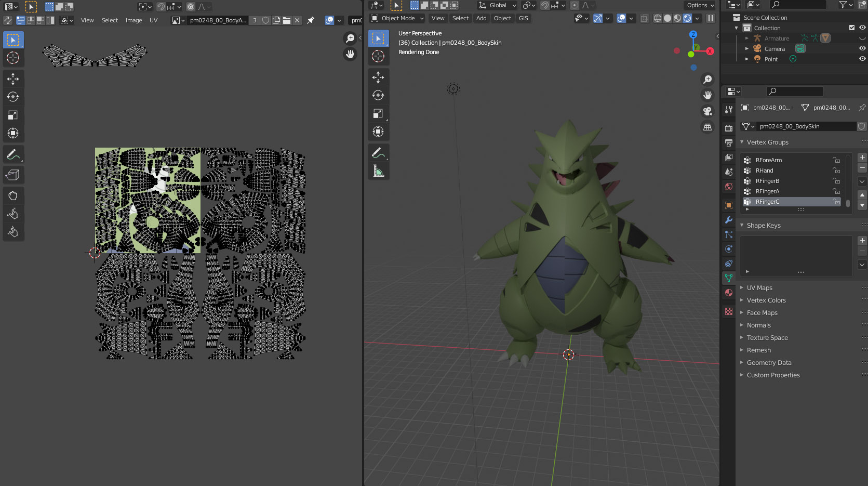Open the GIS menu
The width and height of the screenshot is (868, 486).
pyautogui.click(x=523, y=18)
